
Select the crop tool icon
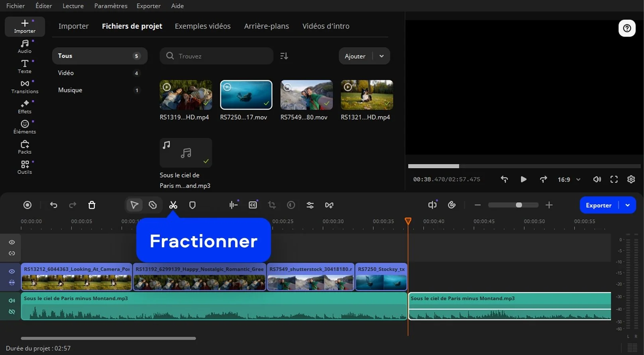point(272,205)
